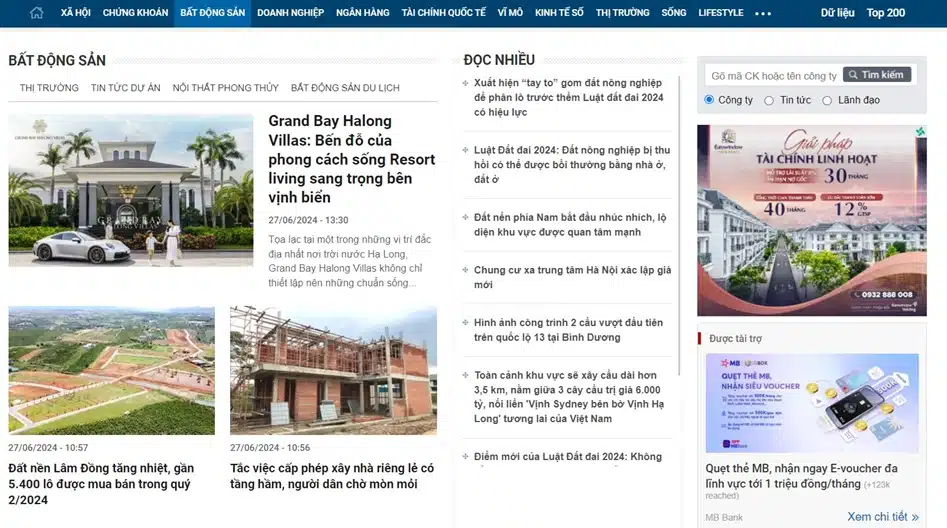Screen dimensions: 947x528
Task: Click the ad choices icon on banner
Action: click(x=920, y=131)
